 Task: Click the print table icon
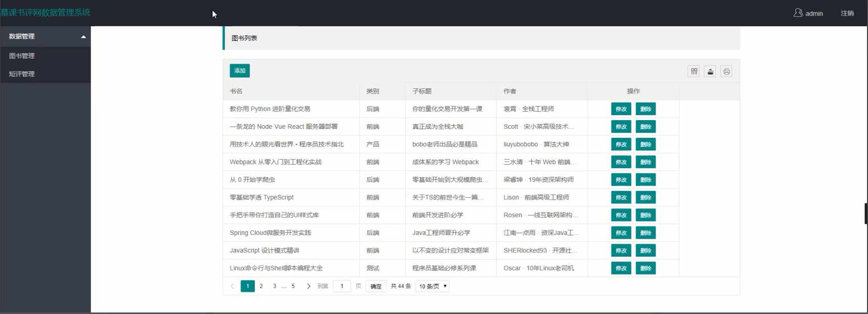[x=726, y=71]
